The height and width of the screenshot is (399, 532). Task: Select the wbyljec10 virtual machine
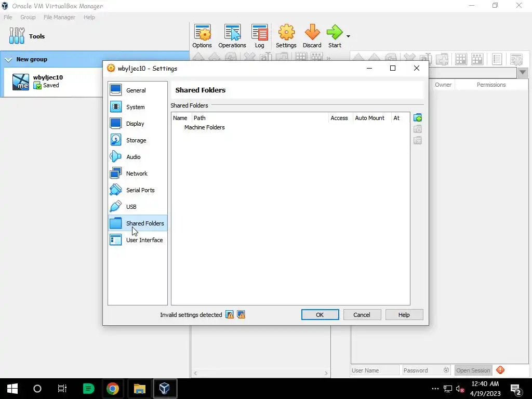click(54, 82)
